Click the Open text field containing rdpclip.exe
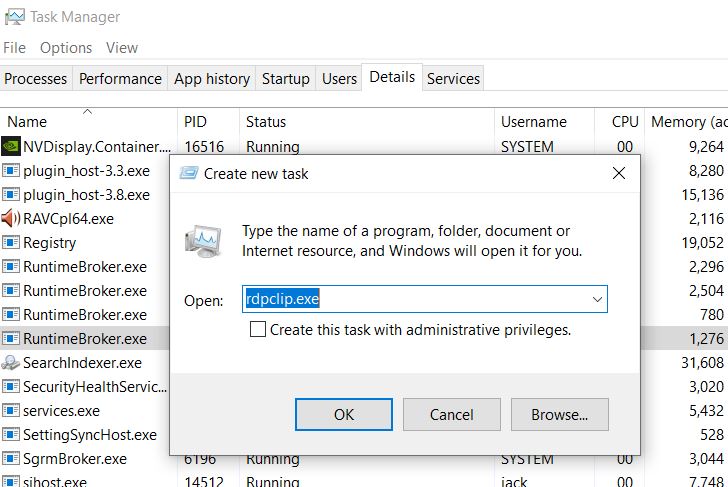Viewport: 728px width, 487px height. coord(414,299)
